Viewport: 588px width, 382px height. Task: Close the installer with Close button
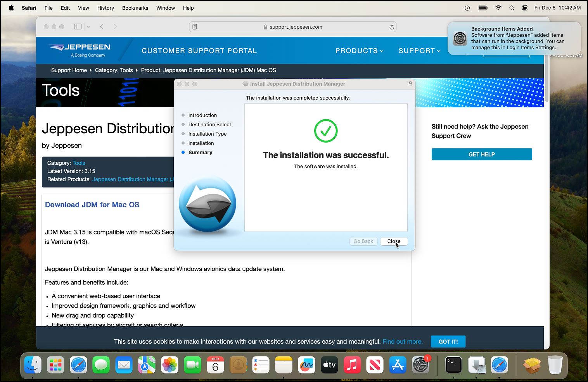pos(394,241)
